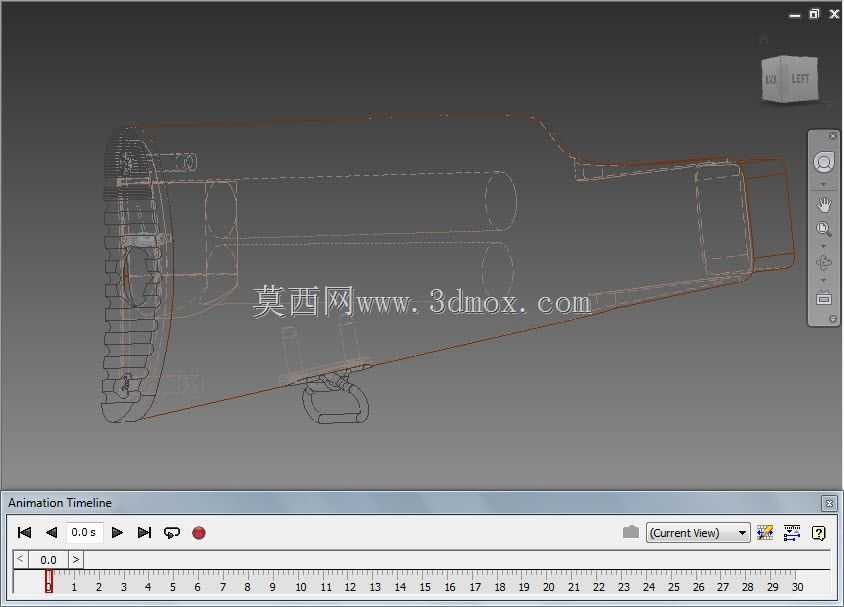Play the animation in reverse

tap(52, 533)
